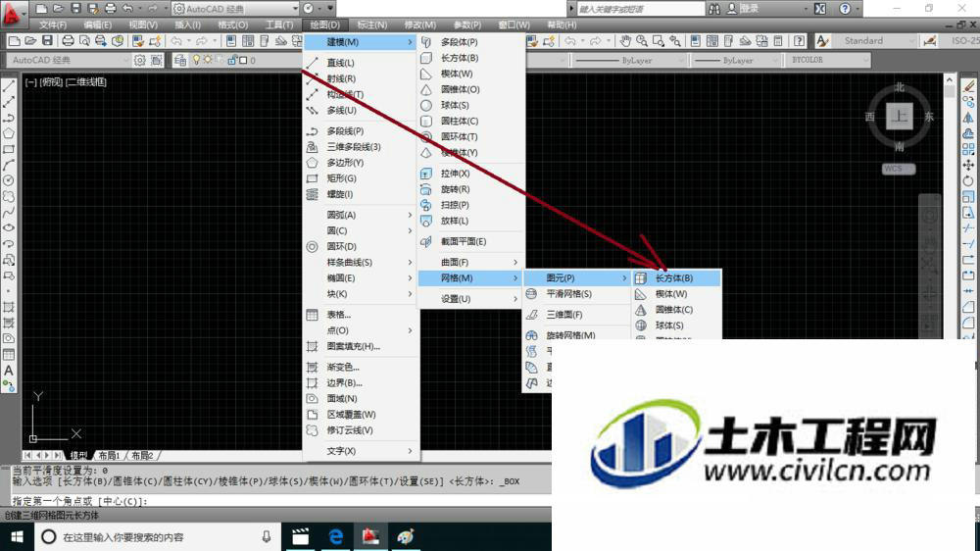Select the Multiline Text A tool
Viewport: 980px width, 551px height.
tap(9, 371)
